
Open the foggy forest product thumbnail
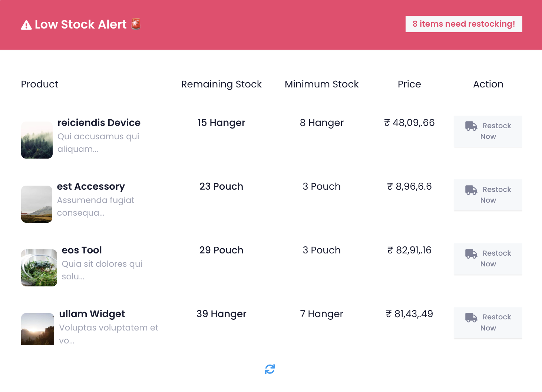tap(37, 140)
